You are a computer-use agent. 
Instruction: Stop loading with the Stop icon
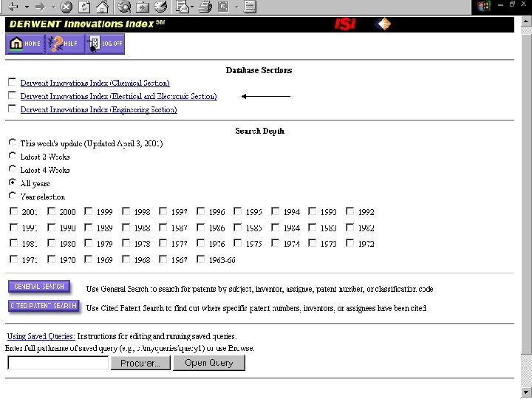66,7
